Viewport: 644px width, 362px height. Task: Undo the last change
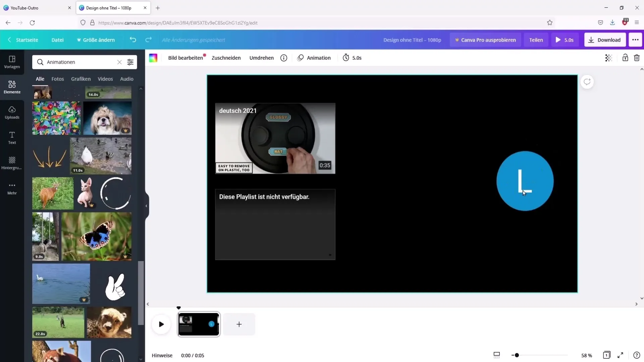point(133,40)
